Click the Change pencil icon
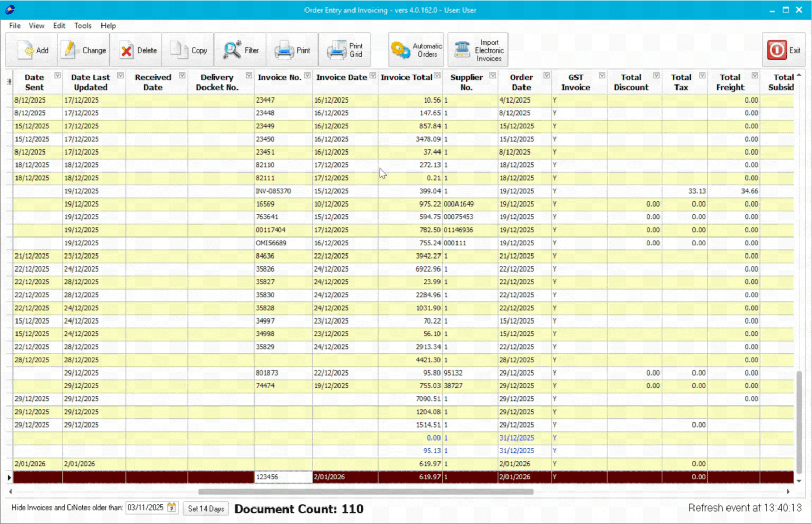 click(70, 50)
